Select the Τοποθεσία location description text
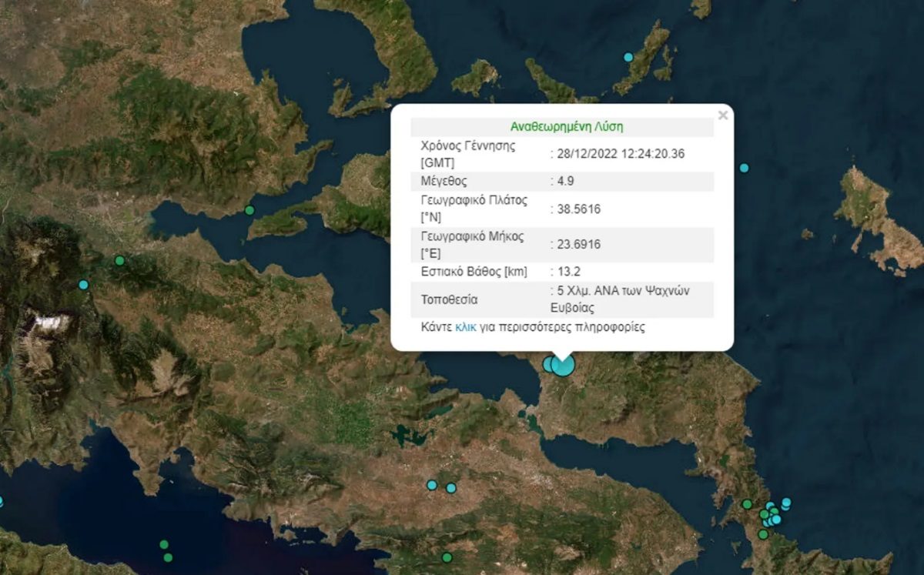 tap(616, 299)
